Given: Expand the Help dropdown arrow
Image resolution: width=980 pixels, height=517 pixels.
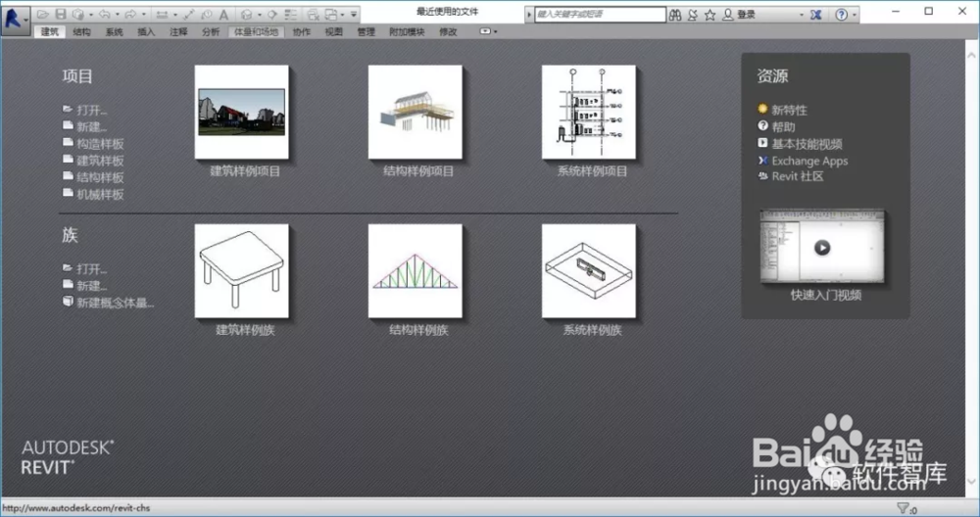Looking at the screenshot, I should coord(855,15).
